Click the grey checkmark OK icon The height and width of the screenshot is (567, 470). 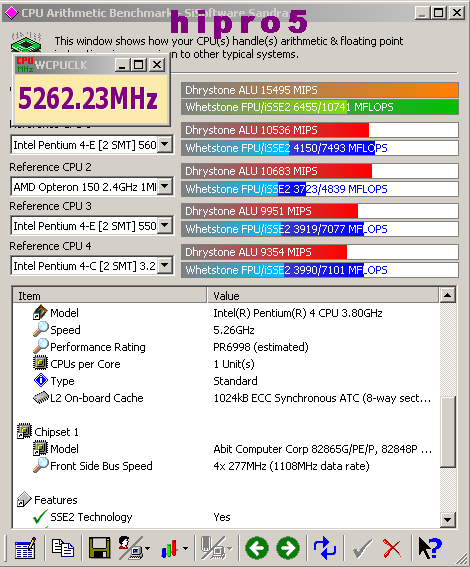pos(362,549)
